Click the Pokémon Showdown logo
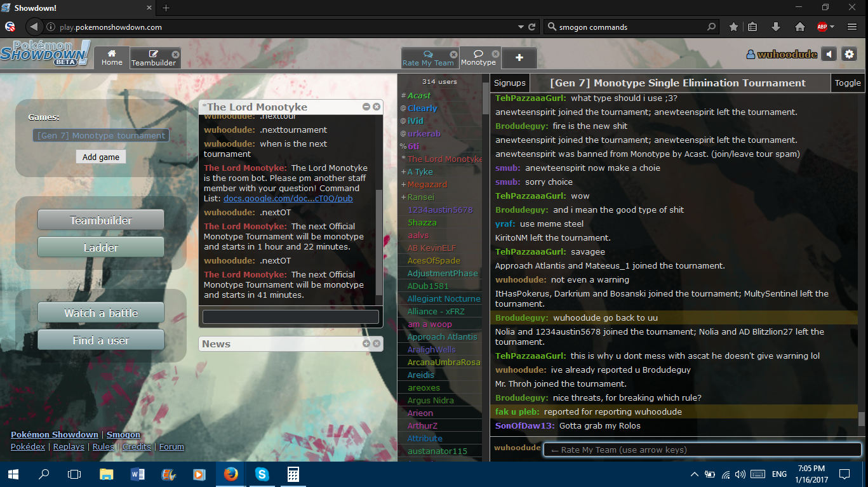This screenshot has height=487, width=868. pyautogui.click(x=44, y=54)
